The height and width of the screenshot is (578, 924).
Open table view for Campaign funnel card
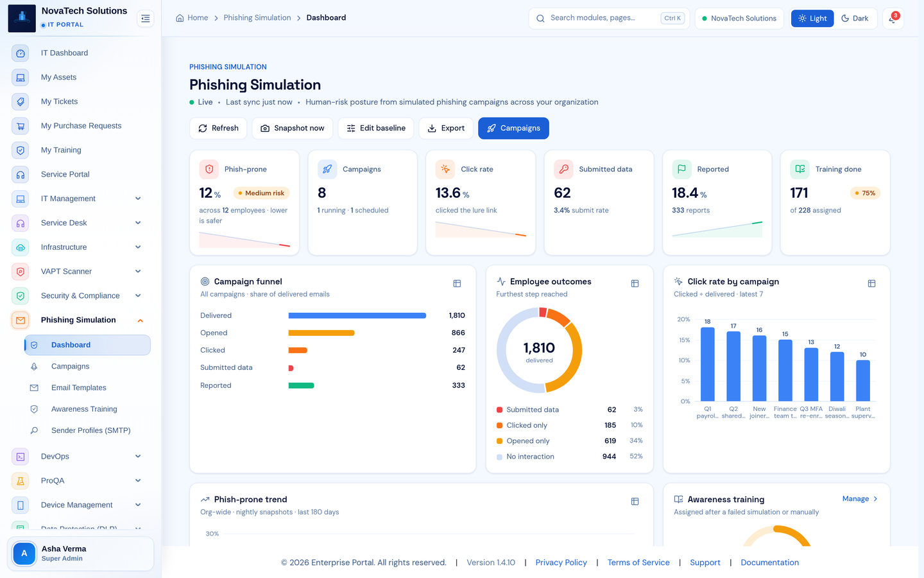(x=457, y=283)
